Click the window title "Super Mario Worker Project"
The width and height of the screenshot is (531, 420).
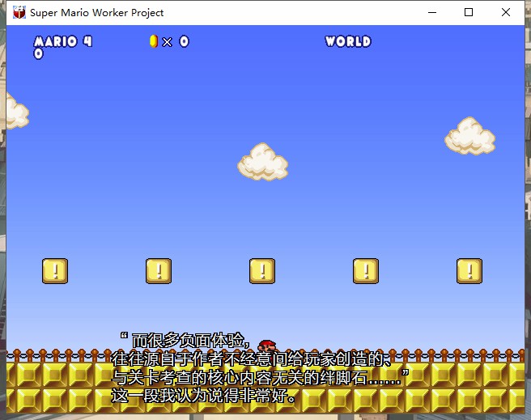(x=97, y=13)
